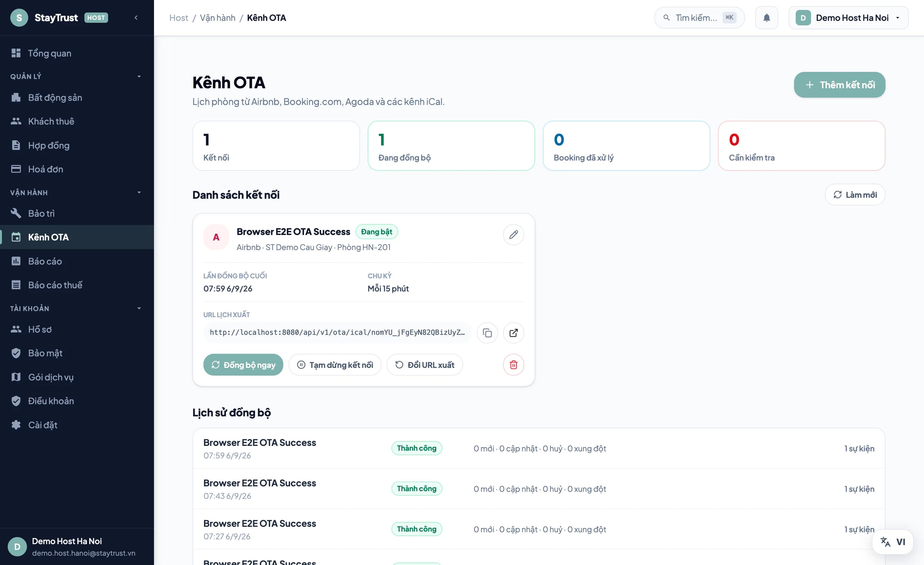
Task: Open Hợp đồng in the sidebar
Action: pos(77,145)
